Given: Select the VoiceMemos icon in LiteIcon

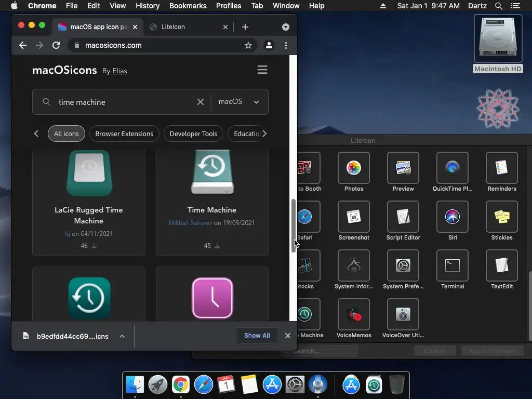Looking at the screenshot, I should [x=353, y=314].
